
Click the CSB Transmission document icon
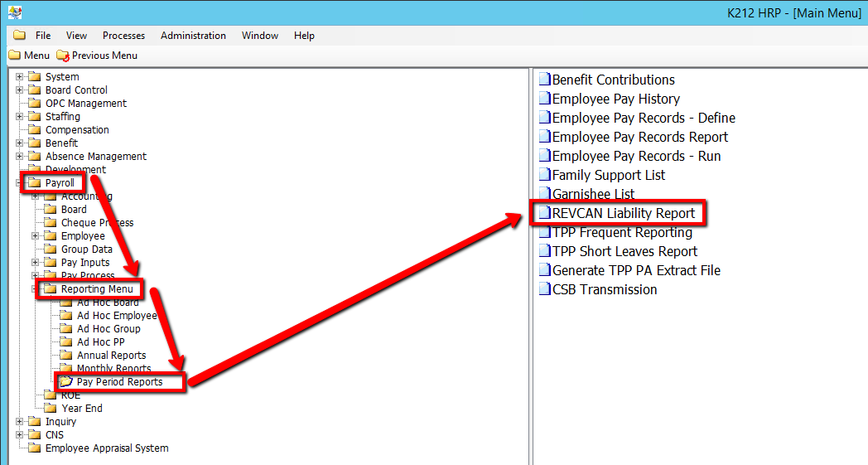[x=544, y=290]
